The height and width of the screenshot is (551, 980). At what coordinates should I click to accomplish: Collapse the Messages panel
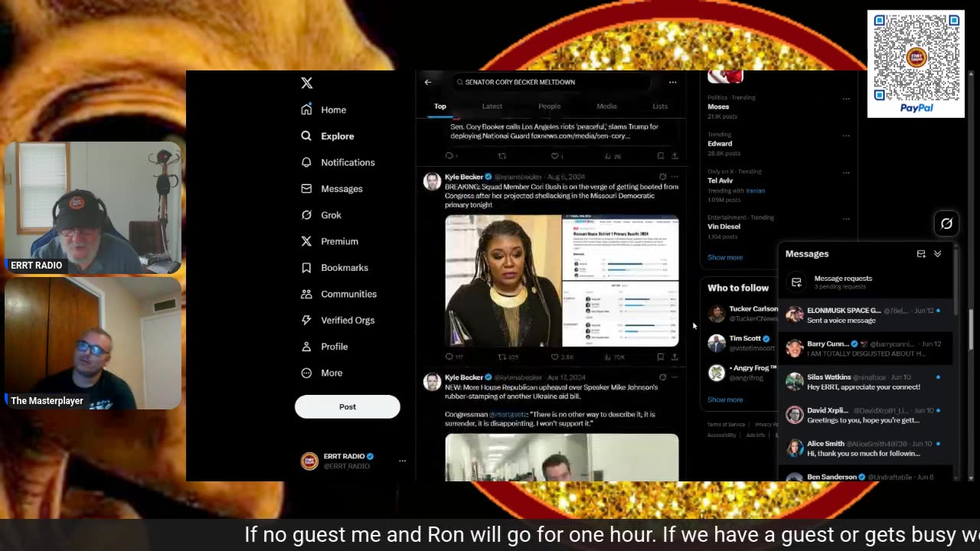(937, 254)
